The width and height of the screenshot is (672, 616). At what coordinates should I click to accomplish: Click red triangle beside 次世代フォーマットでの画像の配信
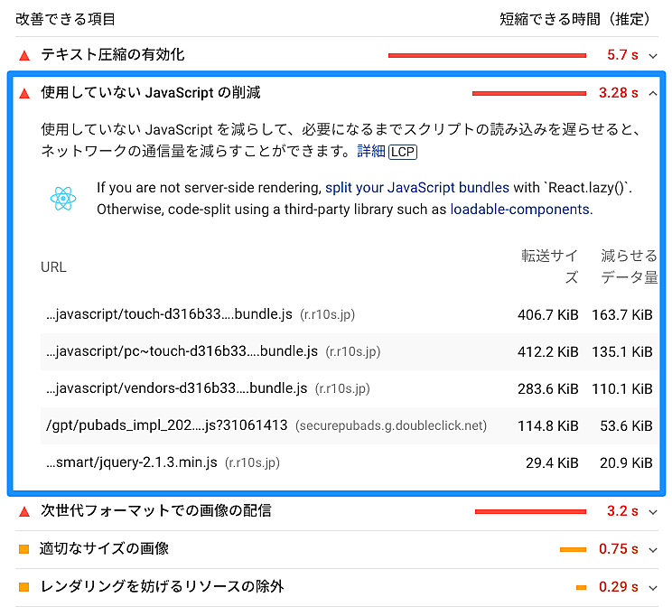pyautogui.click(x=24, y=511)
